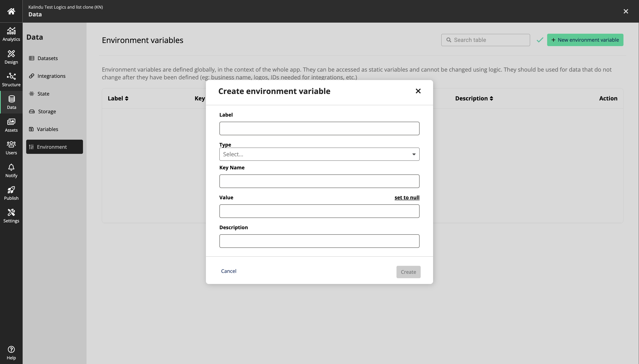
Task: Open Variables in Data menu
Action: [55, 129]
